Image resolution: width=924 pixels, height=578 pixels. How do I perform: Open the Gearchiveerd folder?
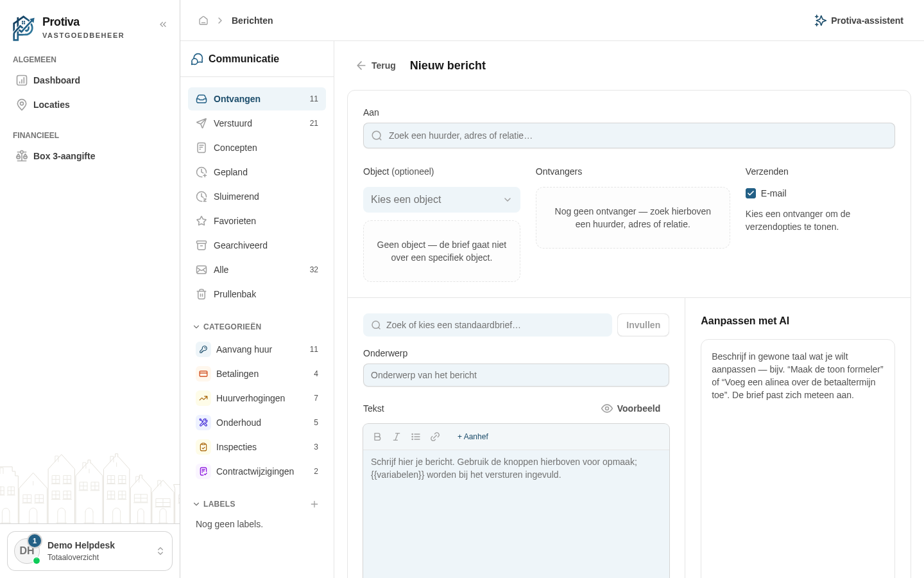257,245
